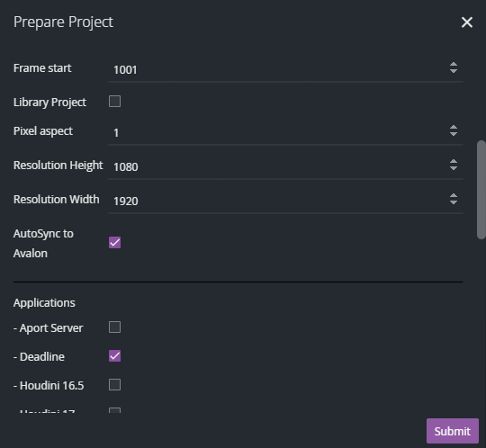
Task: Click the Resolution Height label
Action: click(58, 166)
